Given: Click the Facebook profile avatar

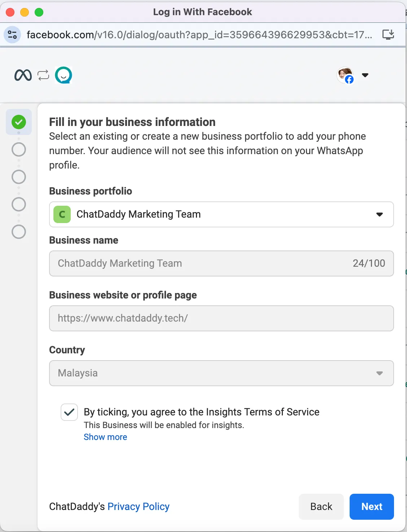Looking at the screenshot, I should tap(345, 75).
